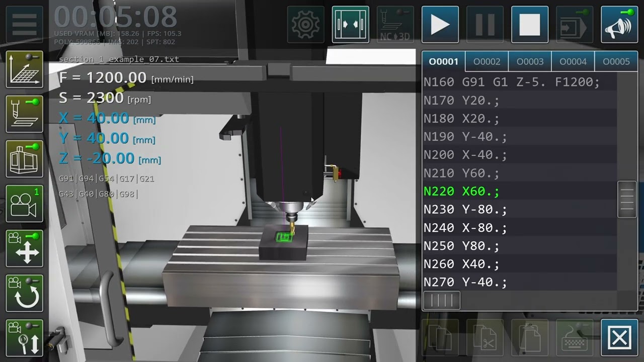644x362 pixels.
Task: Select code line N250 Y80.;
Action: (519, 246)
